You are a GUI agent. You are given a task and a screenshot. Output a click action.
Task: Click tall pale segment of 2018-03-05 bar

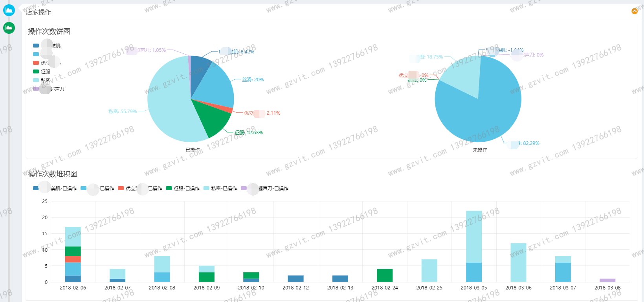pyautogui.click(x=474, y=237)
